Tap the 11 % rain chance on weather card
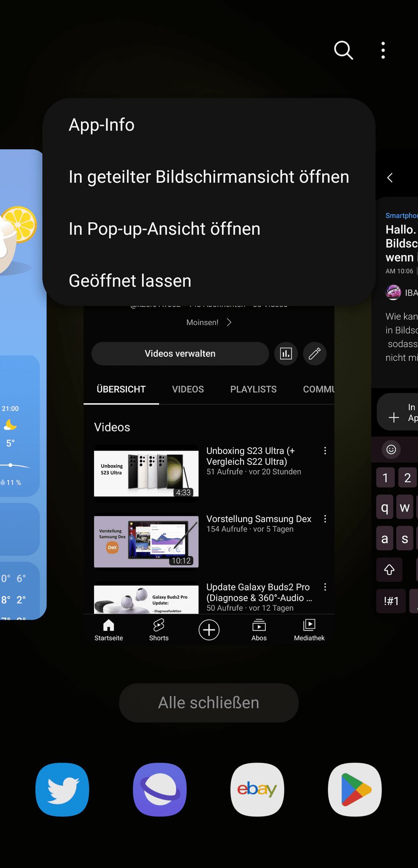Image resolution: width=418 pixels, height=868 pixels. pos(11,482)
